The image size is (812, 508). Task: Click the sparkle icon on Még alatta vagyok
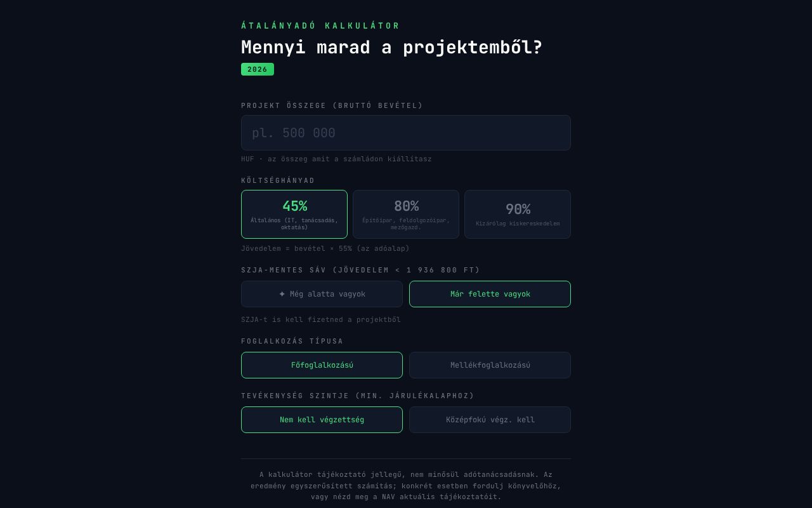282,294
